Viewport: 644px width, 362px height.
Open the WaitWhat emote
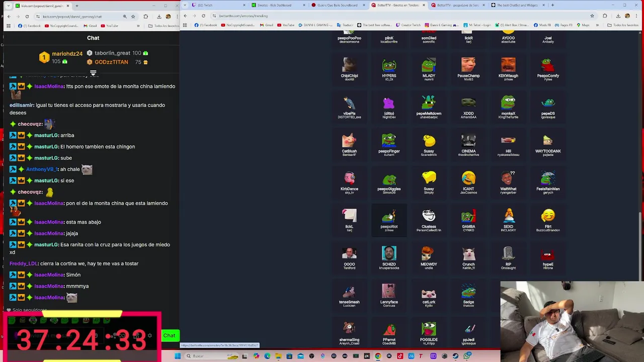508,183
